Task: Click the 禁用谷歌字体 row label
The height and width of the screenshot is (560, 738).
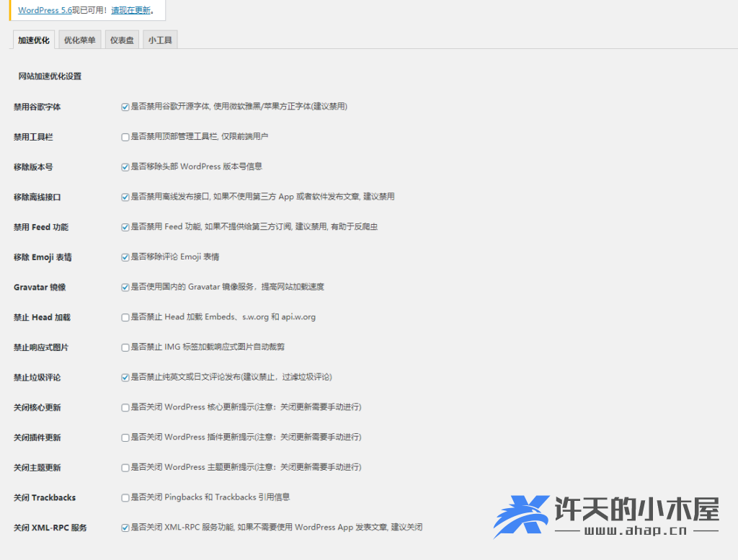Action: pyautogui.click(x=37, y=107)
